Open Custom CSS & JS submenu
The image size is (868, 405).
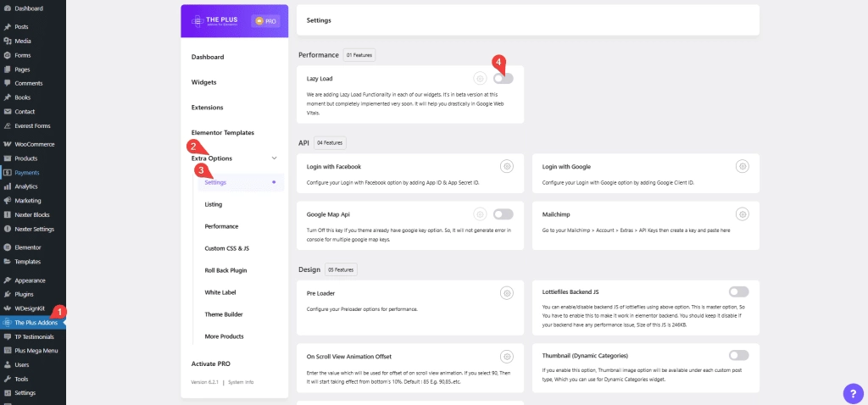tap(227, 248)
